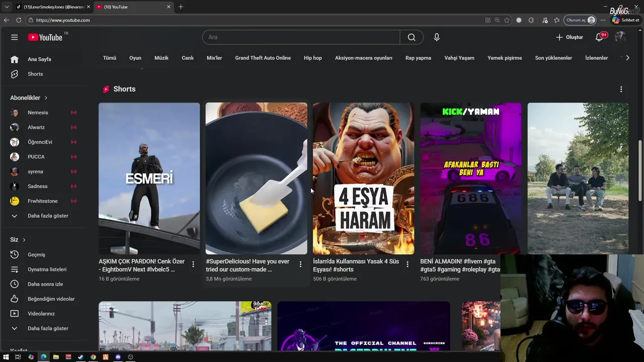Select the Canlı filter chip
Screen dimensions: 644x362
(188, 58)
